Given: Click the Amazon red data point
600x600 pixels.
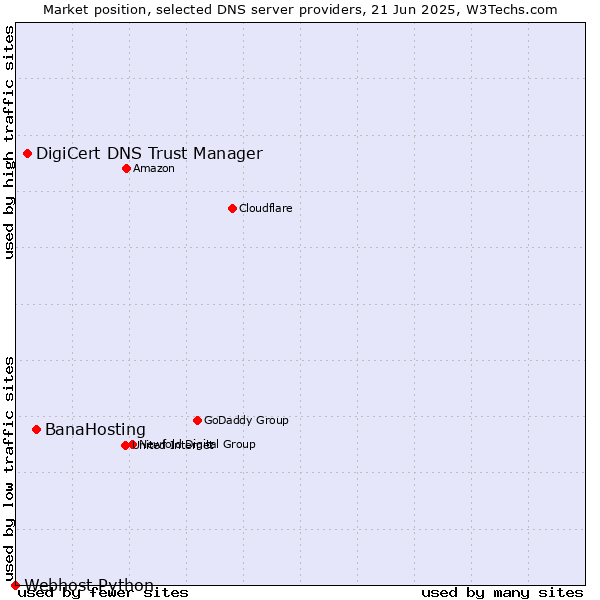Looking at the screenshot, I should tap(127, 168).
